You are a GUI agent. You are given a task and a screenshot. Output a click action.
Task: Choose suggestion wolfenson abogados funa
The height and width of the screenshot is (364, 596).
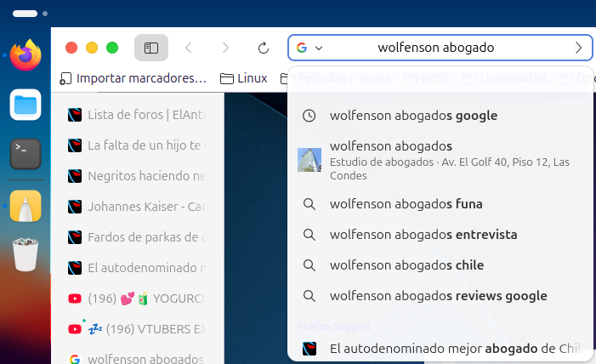[x=441, y=204]
